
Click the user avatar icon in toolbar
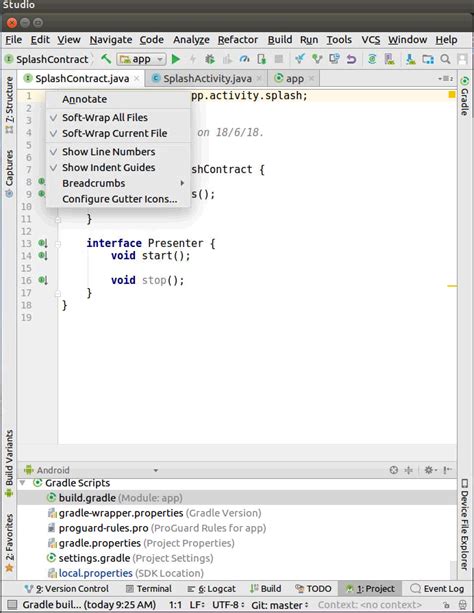(462, 59)
